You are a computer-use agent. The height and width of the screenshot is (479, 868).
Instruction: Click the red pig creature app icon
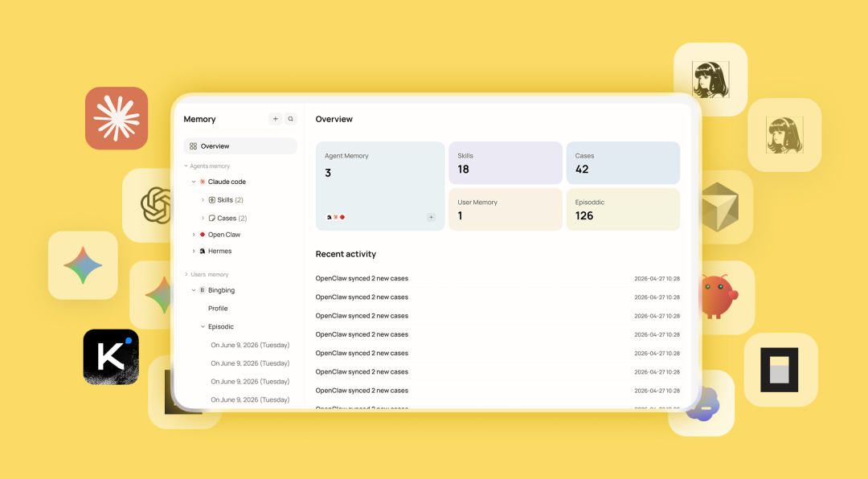click(719, 297)
